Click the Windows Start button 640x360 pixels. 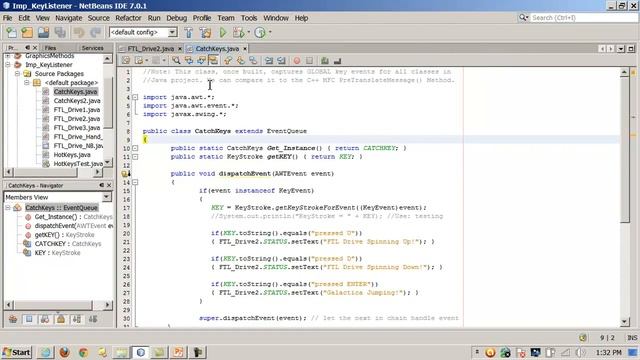click(17, 352)
